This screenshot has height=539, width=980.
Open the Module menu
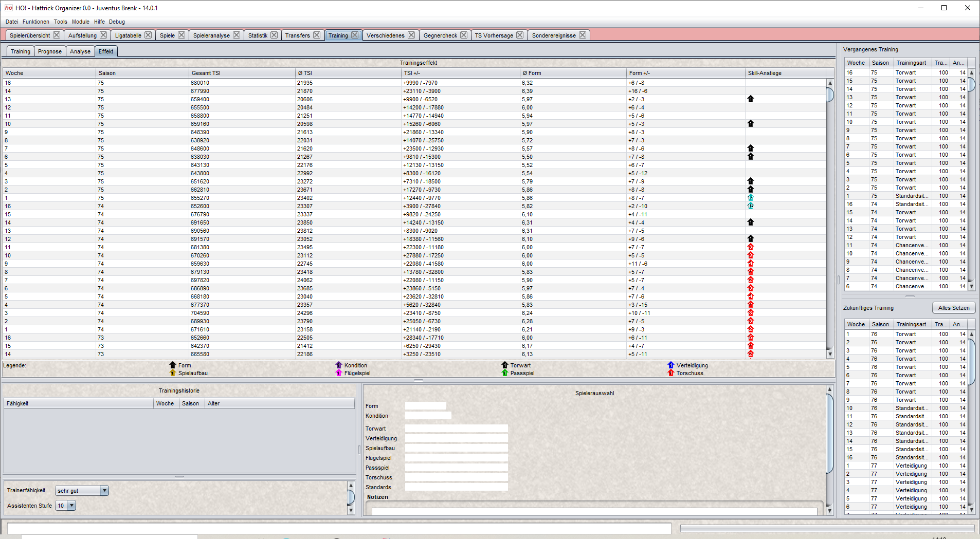tap(81, 22)
